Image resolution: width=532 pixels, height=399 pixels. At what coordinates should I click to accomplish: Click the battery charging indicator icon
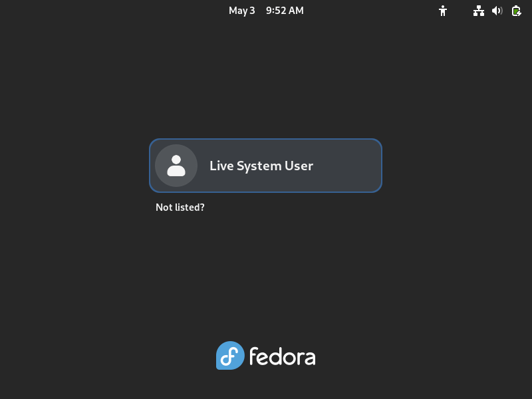517,11
